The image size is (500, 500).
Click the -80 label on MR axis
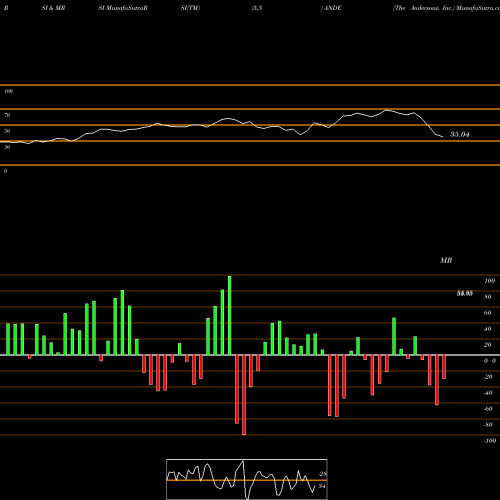click(488, 425)
